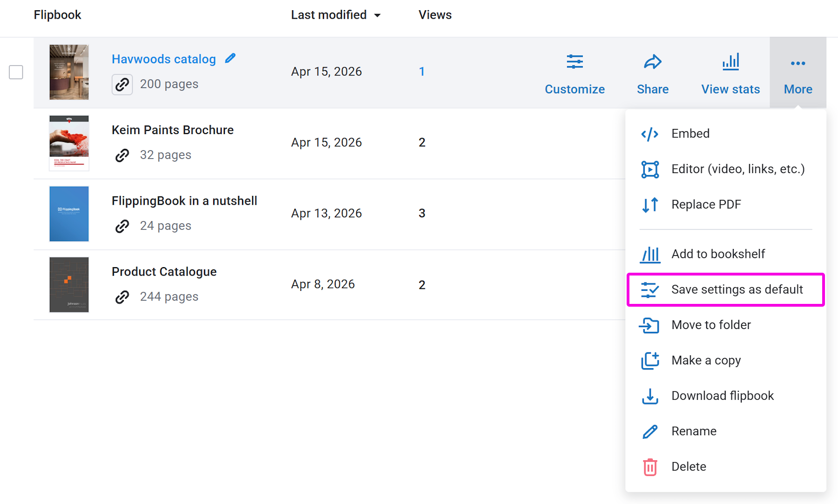Click link icon under Keim Paints Brochure
The height and width of the screenshot is (504, 838).
122,155
